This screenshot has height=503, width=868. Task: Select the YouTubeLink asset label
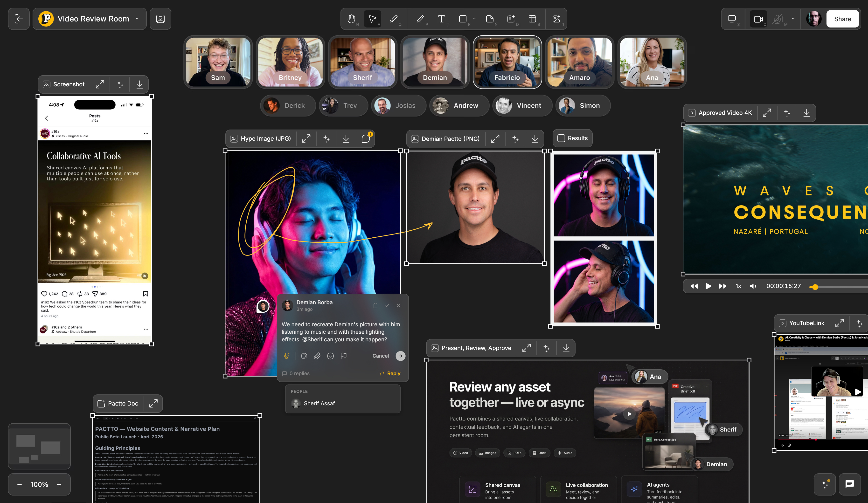coord(807,323)
